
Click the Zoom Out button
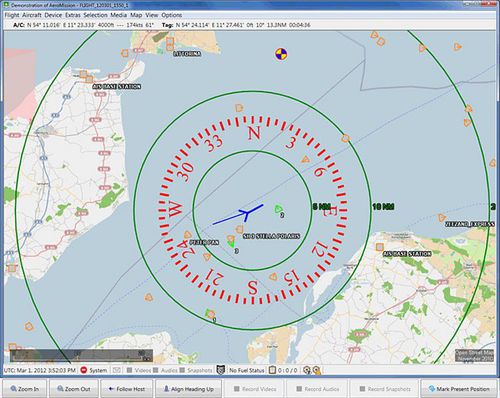[74, 389]
